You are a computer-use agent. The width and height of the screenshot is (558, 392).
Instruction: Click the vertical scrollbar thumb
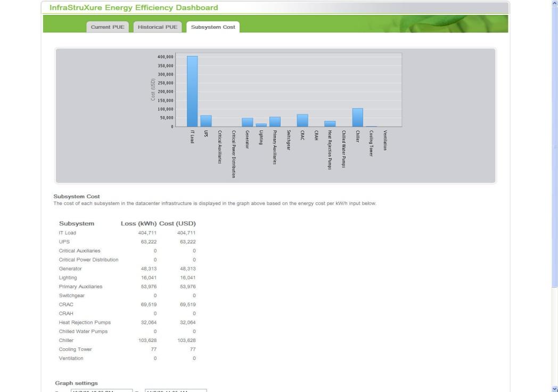(x=554, y=147)
